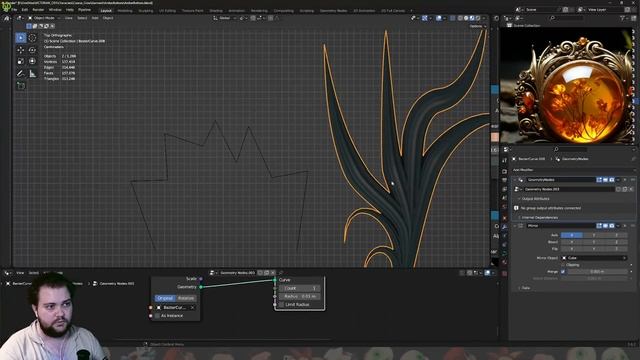Open the viewport Options dropdown

pos(477,26)
